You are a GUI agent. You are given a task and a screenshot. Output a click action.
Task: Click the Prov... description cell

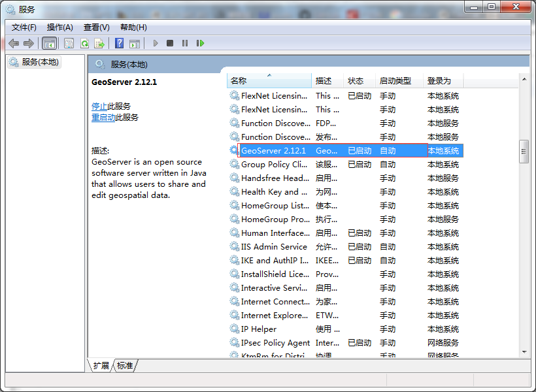point(327,274)
